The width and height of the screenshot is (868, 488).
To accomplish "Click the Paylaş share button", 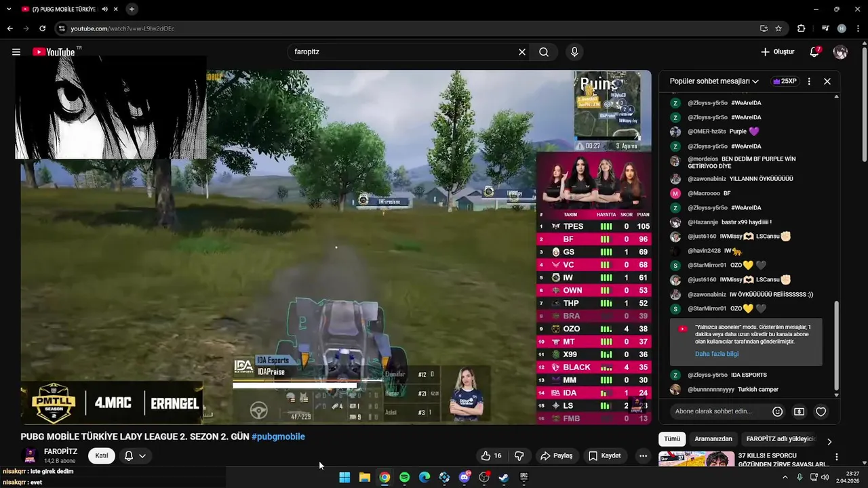I will click(557, 456).
